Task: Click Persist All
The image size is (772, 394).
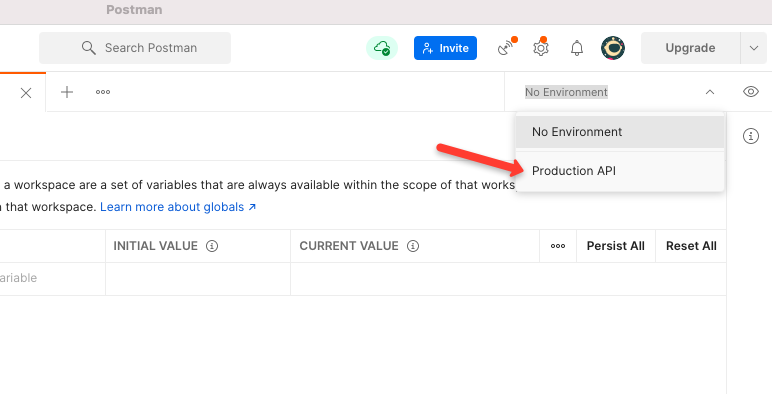Action: pyautogui.click(x=615, y=246)
